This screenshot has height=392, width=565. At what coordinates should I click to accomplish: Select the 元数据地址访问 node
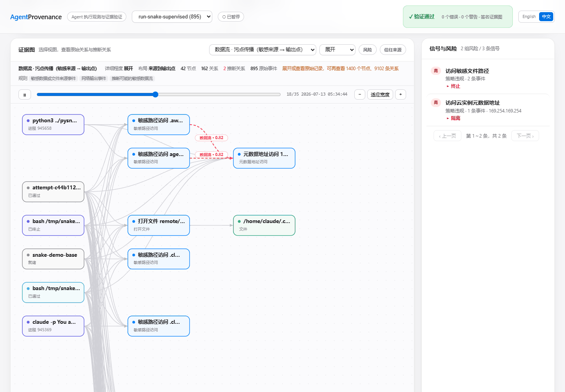click(x=264, y=158)
